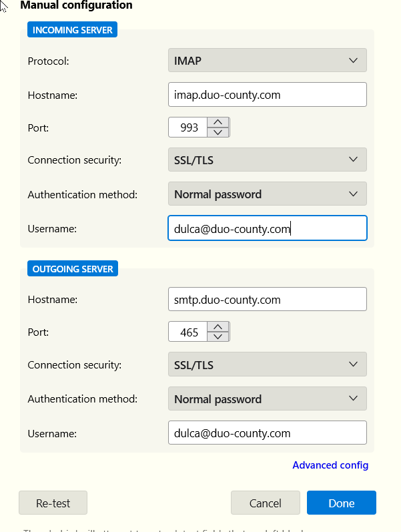The image size is (401, 532).
Task: Click the incoming Hostname field imap.duo-county.com
Action: (267, 95)
